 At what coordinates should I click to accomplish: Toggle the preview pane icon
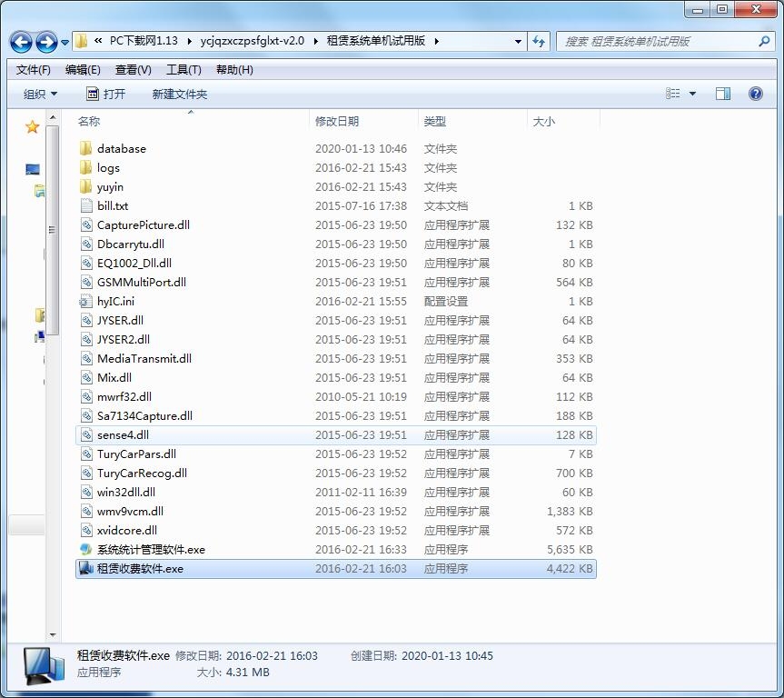(x=723, y=94)
